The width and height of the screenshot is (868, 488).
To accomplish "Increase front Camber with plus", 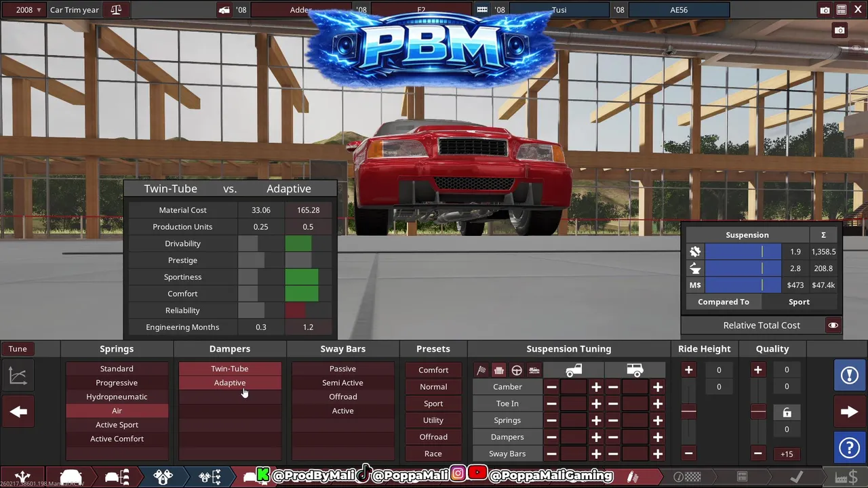I will [596, 387].
